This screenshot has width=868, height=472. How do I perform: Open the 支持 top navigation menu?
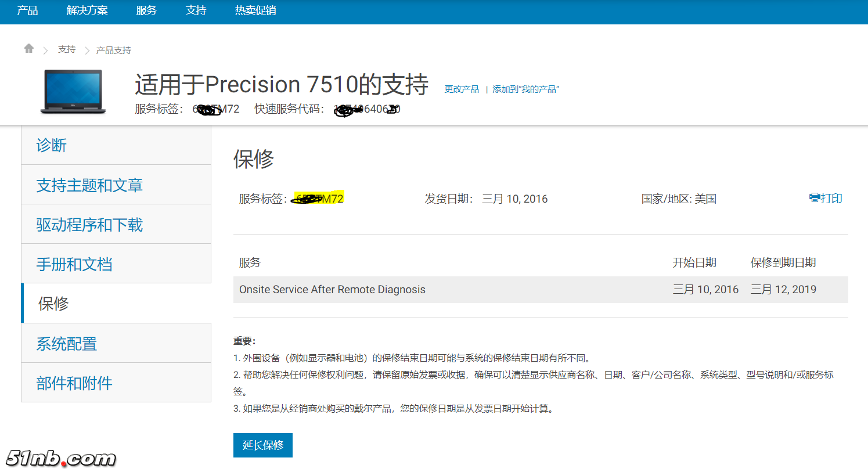point(196,10)
